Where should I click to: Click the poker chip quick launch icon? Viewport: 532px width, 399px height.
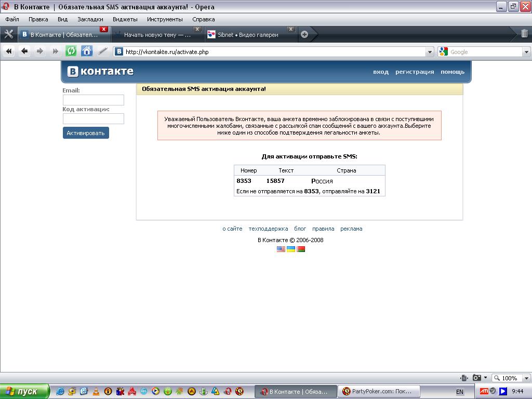click(240, 392)
